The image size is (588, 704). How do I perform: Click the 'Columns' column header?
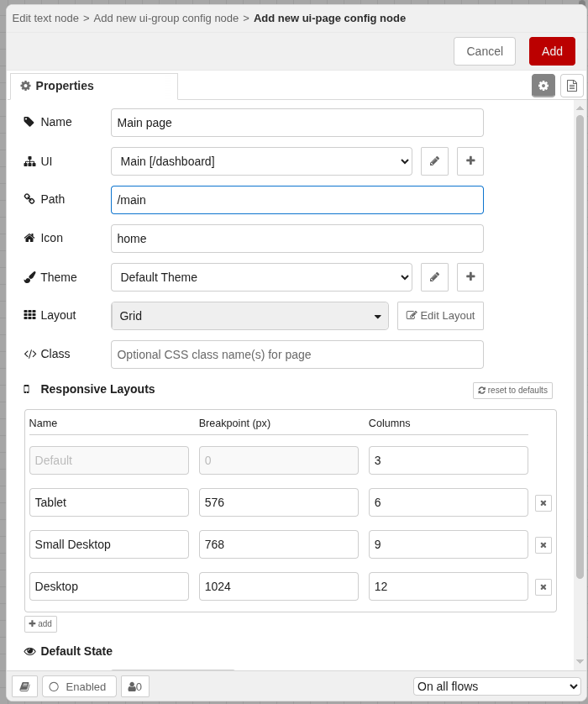coord(389,423)
